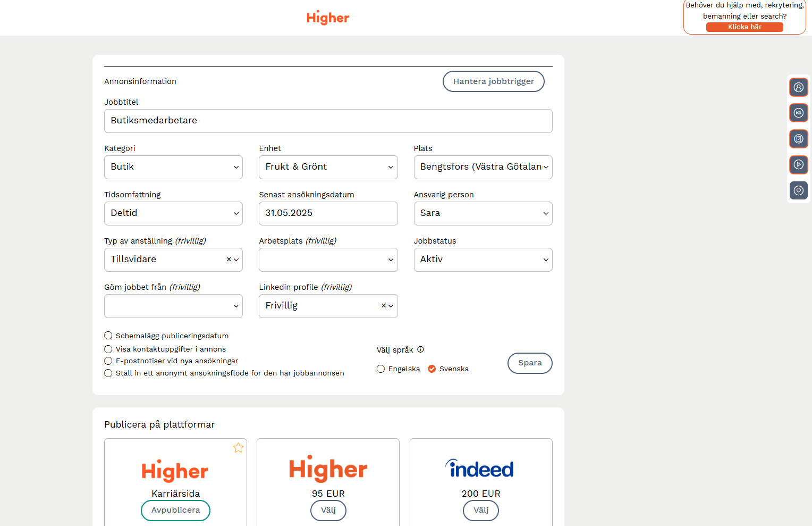Enable E-postnotiser vid nya ansökningar
This screenshot has width=812, height=526.
point(108,361)
